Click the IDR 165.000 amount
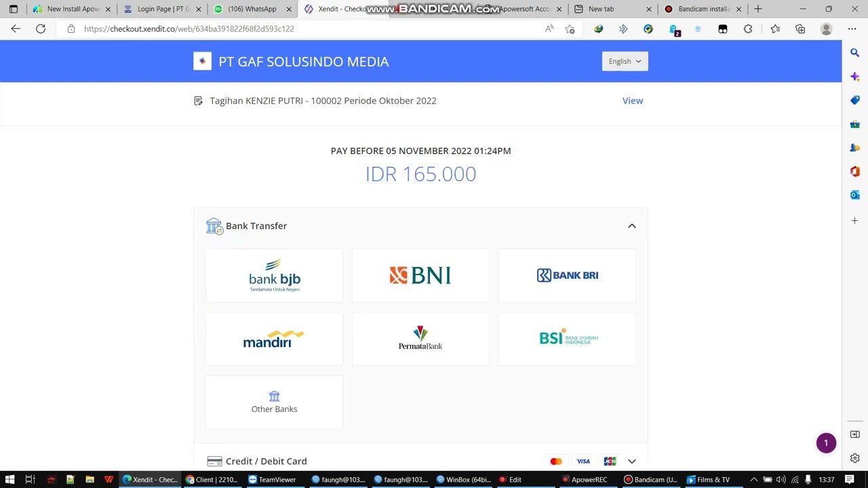Image resolution: width=868 pixels, height=488 pixels. coord(420,174)
